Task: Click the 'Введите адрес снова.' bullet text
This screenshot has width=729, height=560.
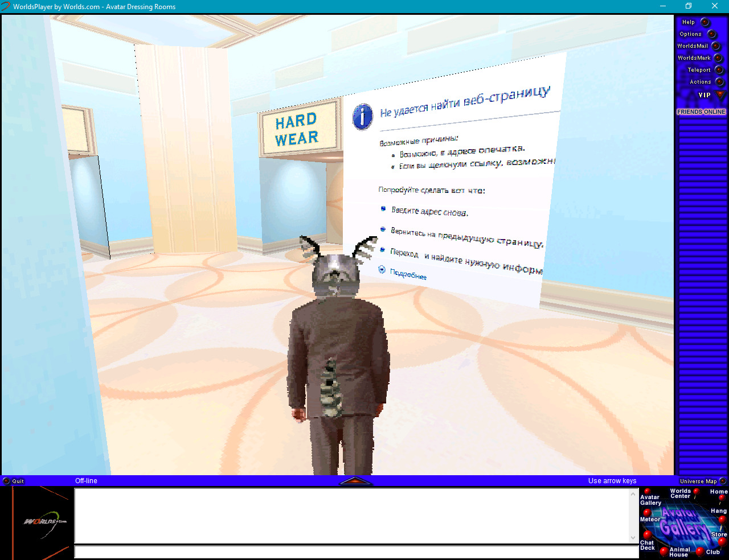Action: [430, 211]
